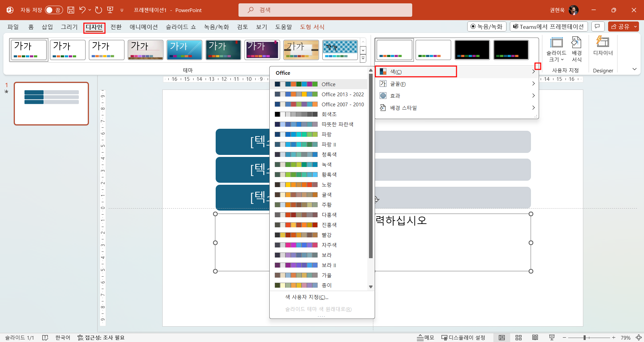Open the 전환 tab

coord(116,27)
